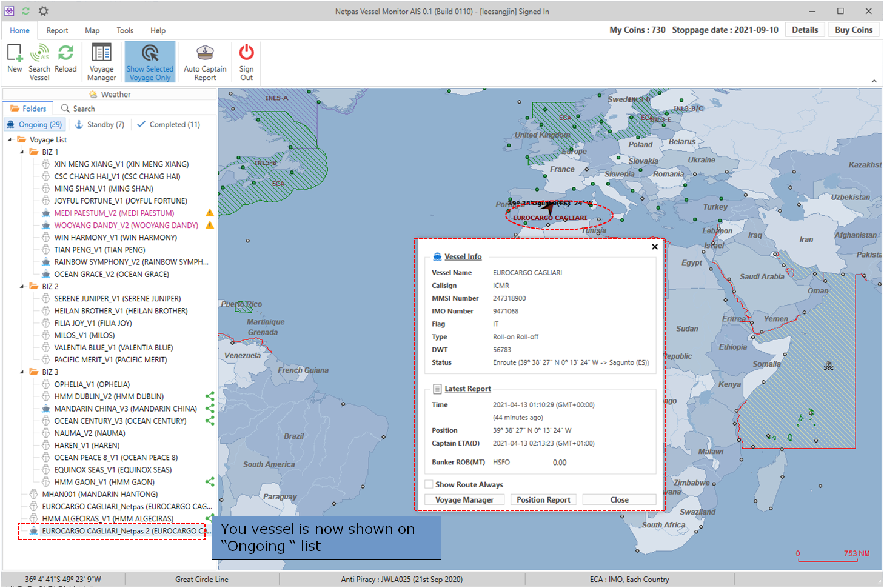The image size is (884, 588).
Task: Open settings gear in title bar
Action: 43,11
